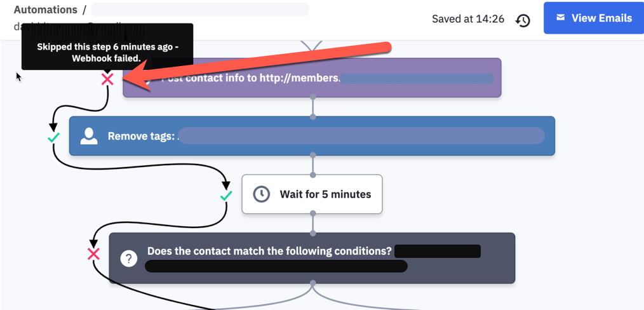Open the Does the contact match conditions block

pos(312,258)
